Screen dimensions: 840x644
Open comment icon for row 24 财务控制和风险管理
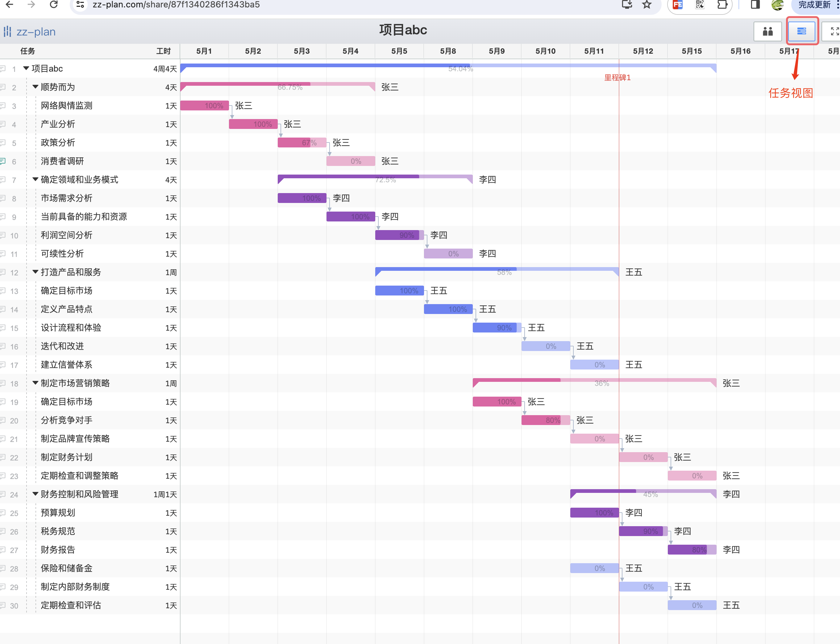(3, 494)
